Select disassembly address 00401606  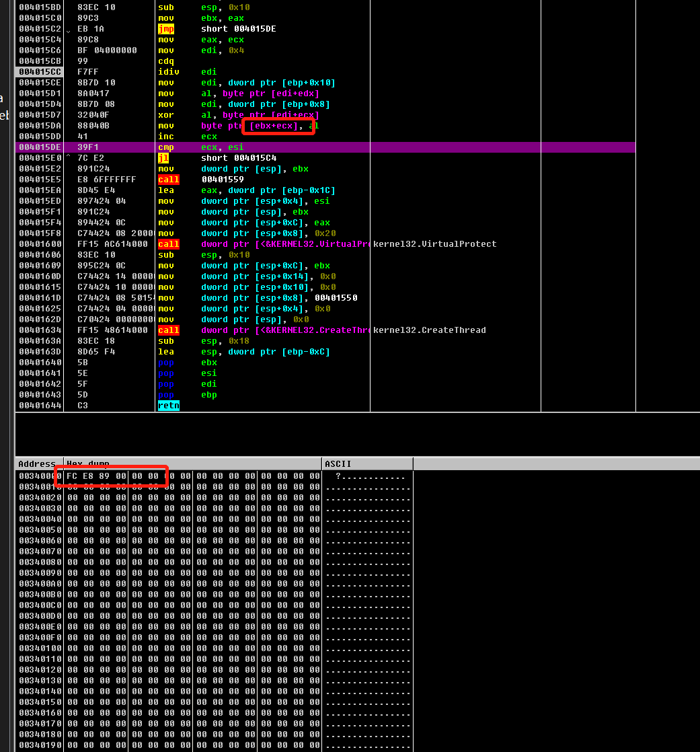point(40,255)
